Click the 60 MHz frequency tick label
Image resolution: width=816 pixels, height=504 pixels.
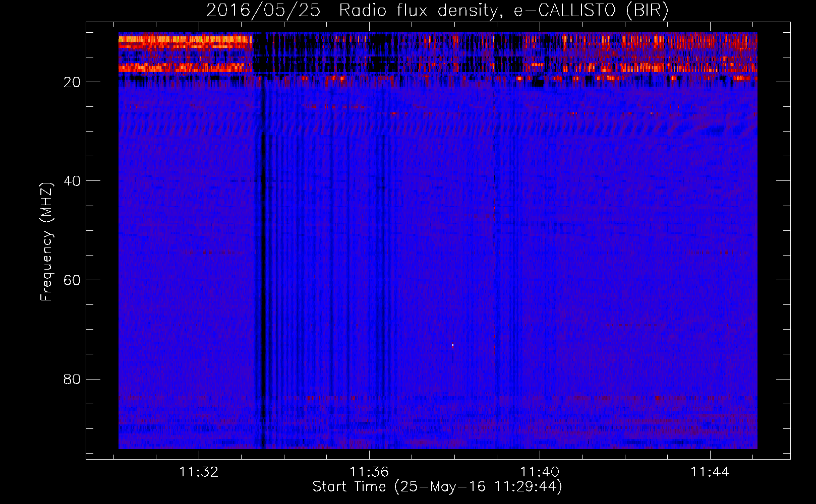(x=72, y=280)
